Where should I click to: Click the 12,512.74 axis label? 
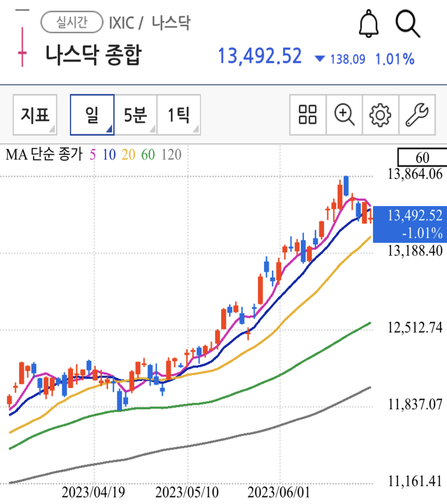pos(415,328)
